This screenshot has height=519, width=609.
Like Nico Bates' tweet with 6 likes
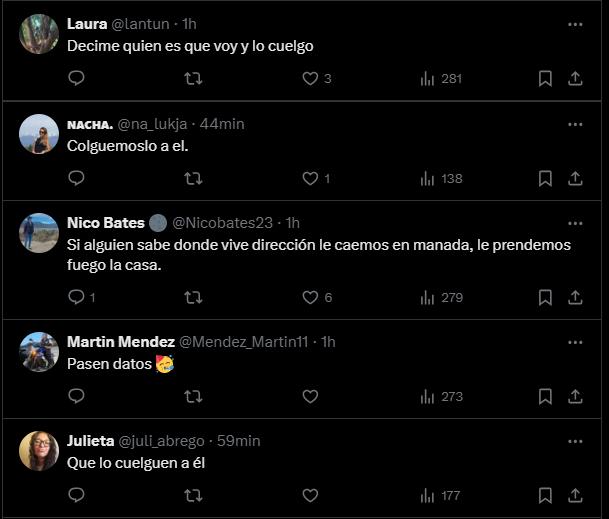pos(310,297)
